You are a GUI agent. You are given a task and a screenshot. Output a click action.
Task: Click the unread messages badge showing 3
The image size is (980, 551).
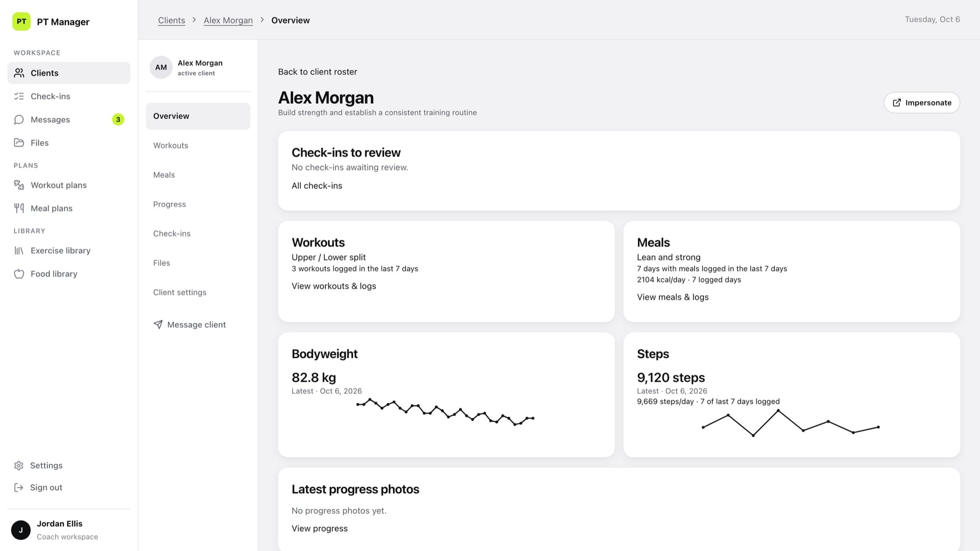coord(118,119)
